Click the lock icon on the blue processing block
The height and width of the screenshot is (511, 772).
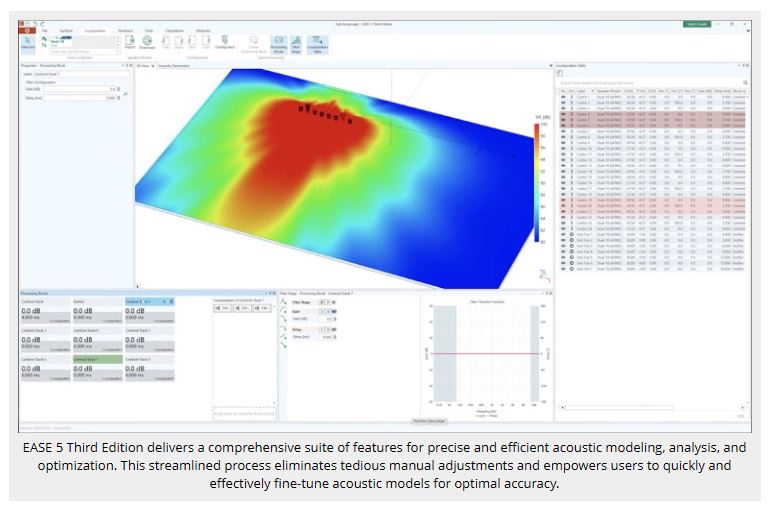point(171,301)
